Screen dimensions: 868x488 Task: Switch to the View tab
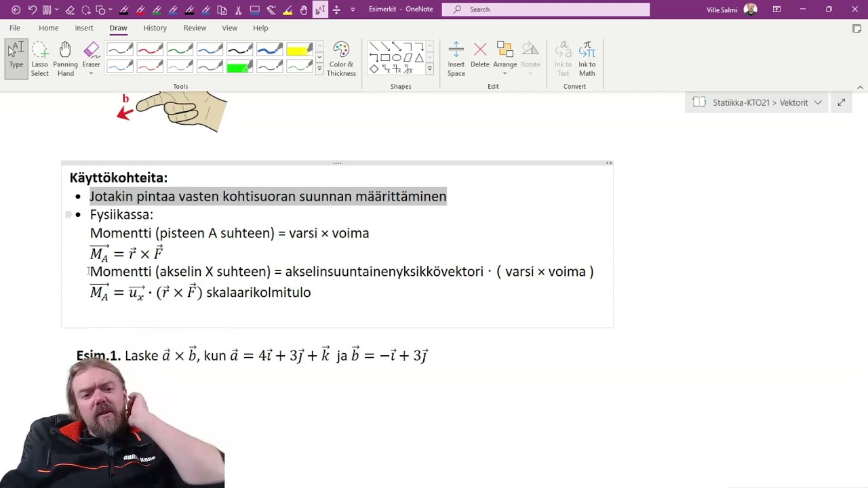coord(230,28)
